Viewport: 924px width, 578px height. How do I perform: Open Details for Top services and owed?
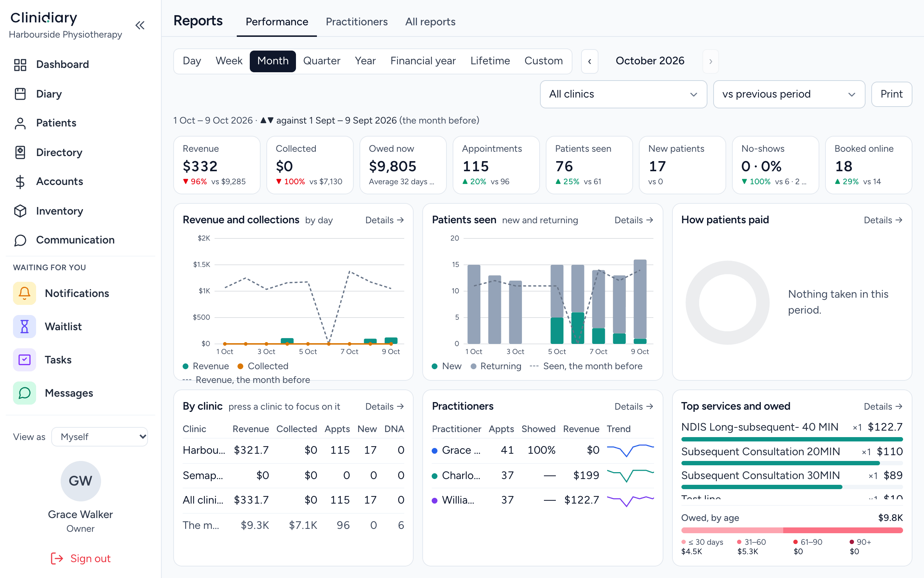coord(883,406)
